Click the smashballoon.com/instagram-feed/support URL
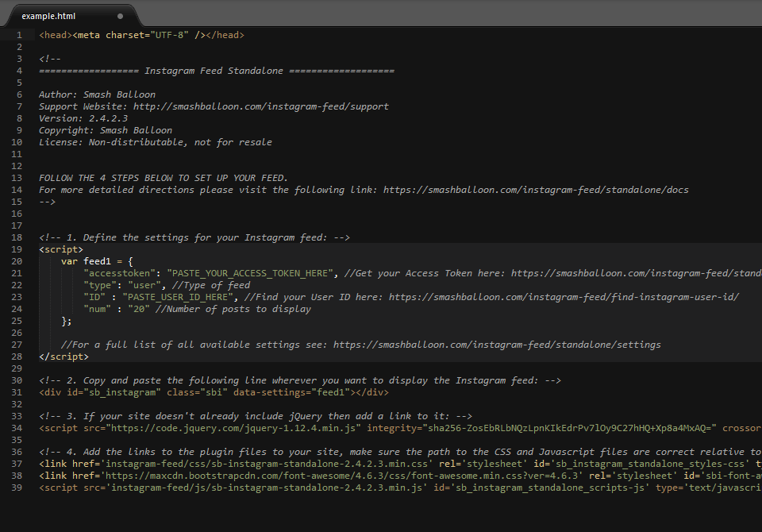762x532 pixels. tap(261, 106)
